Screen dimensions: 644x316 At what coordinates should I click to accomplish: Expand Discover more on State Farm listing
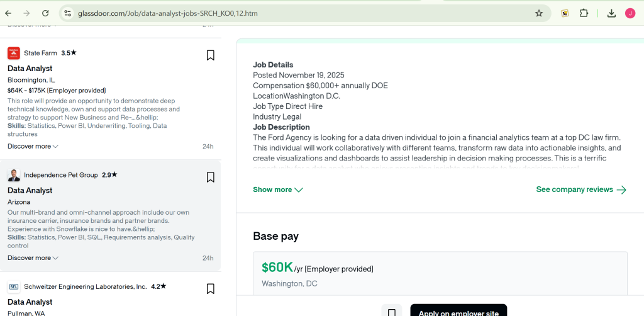[x=33, y=146]
